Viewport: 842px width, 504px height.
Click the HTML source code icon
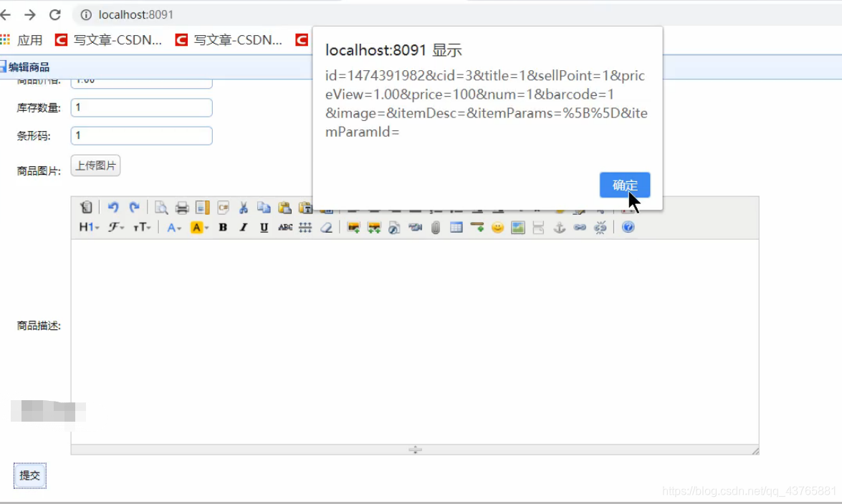pos(86,207)
